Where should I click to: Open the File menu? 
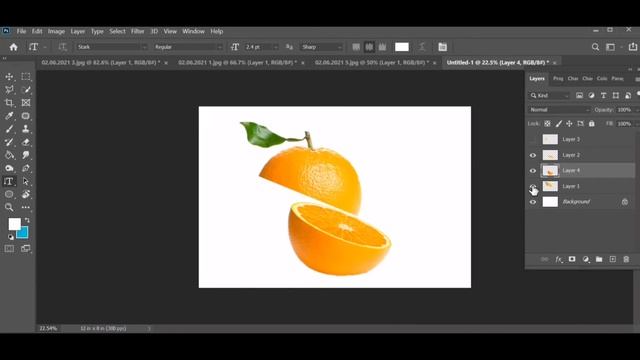click(21, 31)
